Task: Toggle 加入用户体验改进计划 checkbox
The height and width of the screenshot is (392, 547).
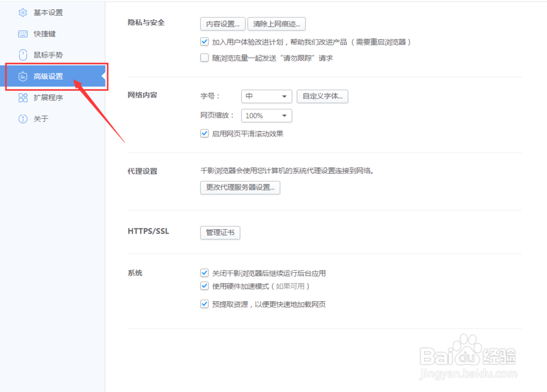Action: [205, 42]
